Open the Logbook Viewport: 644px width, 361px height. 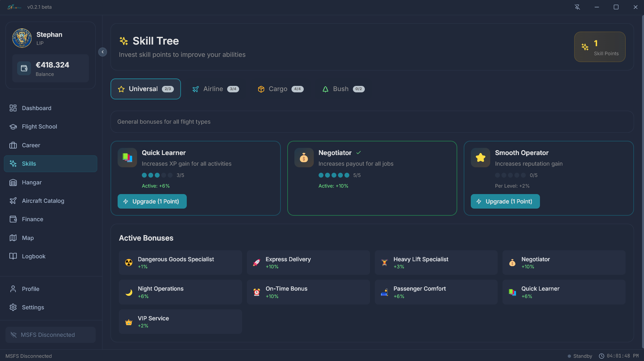(x=33, y=256)
